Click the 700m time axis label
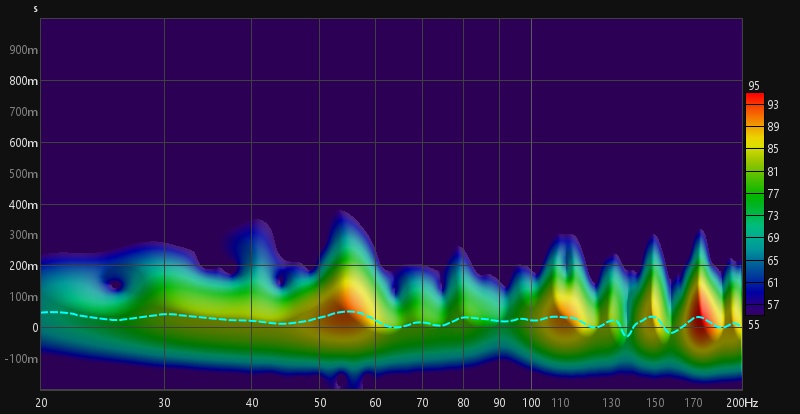800x414 pixels. [25, 112]
